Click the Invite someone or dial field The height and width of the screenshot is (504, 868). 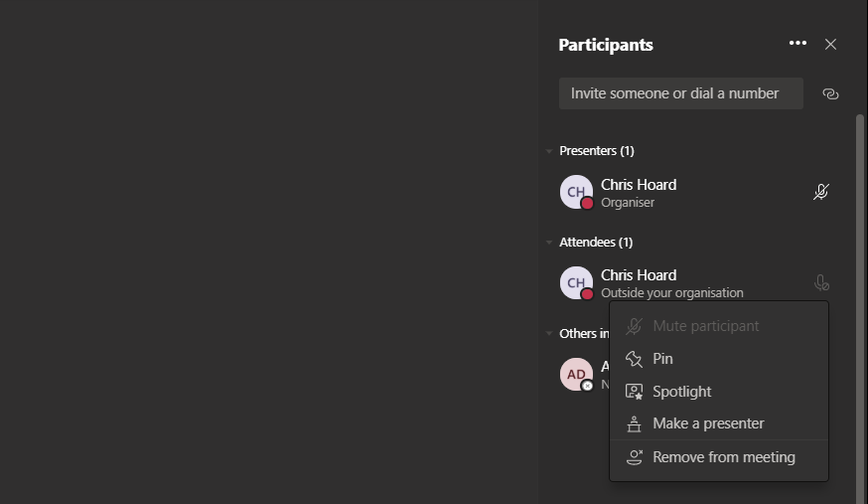click(x=680, y=93)
